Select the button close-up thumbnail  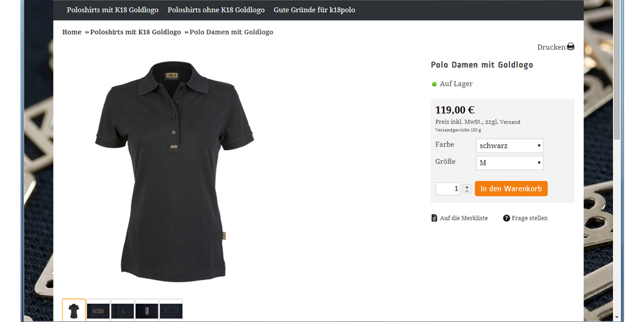(x=122, y=310)
